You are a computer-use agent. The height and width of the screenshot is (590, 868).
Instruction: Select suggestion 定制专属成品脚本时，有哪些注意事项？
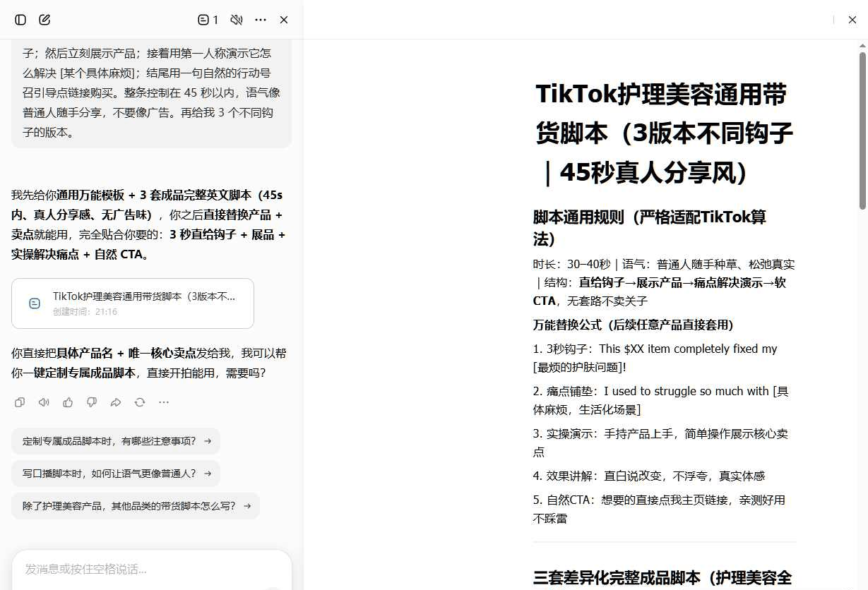pyautogui.click(x=116, y=441)
